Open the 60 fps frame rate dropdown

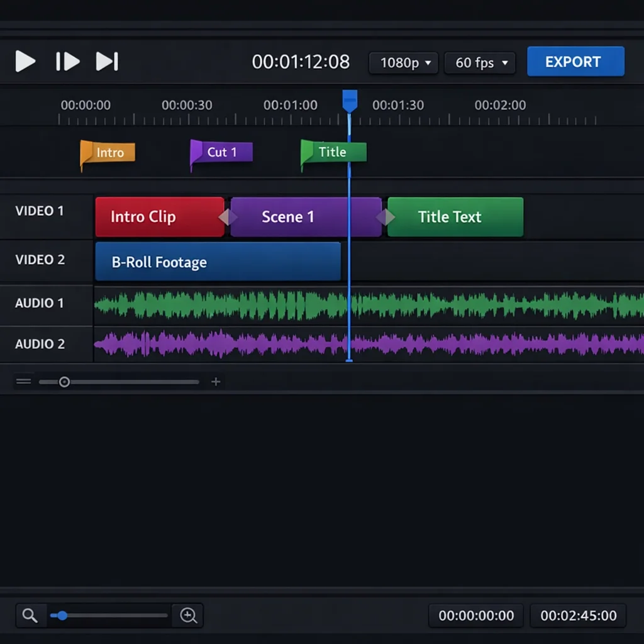pyautogui.click(x=480, y=62)
